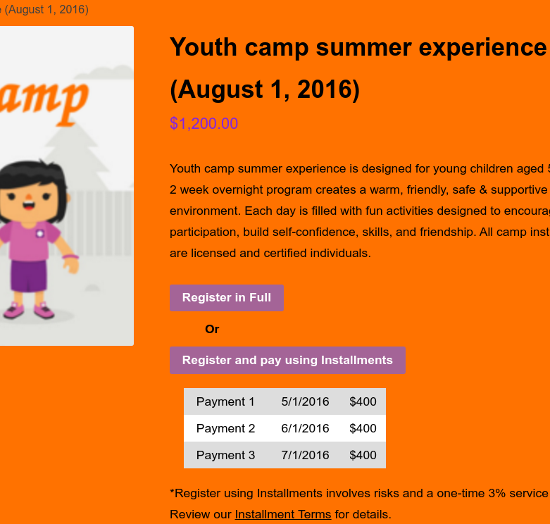Click the $1,200.00 price text
550x524 pixels.
coord(204,123)
